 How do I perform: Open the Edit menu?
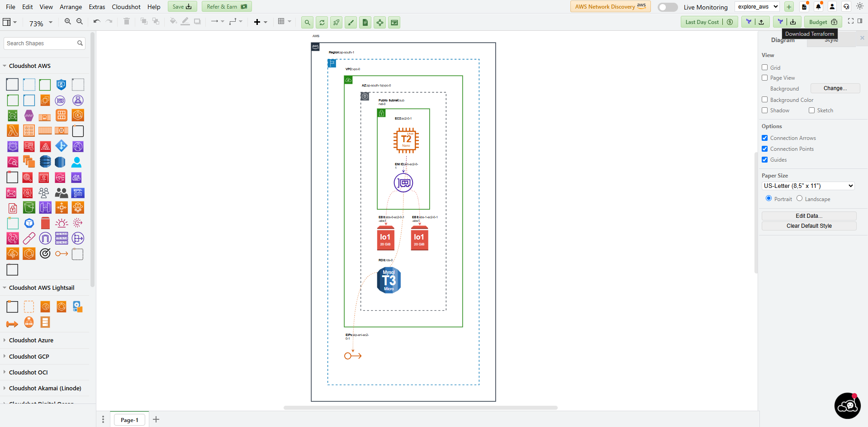pos(28,7)
